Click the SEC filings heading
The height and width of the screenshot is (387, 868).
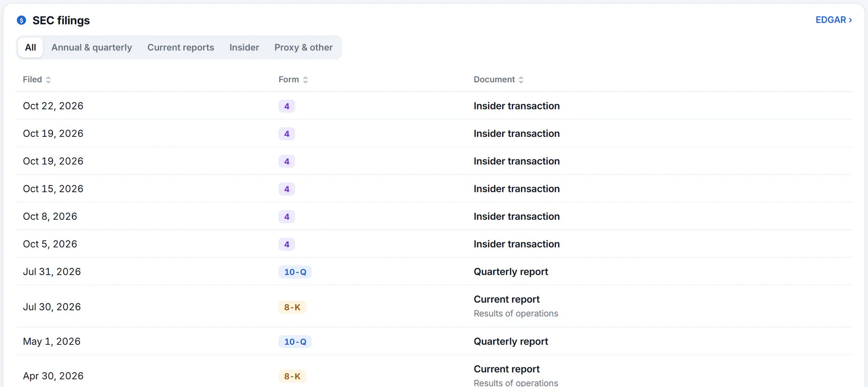coord(61,20)
